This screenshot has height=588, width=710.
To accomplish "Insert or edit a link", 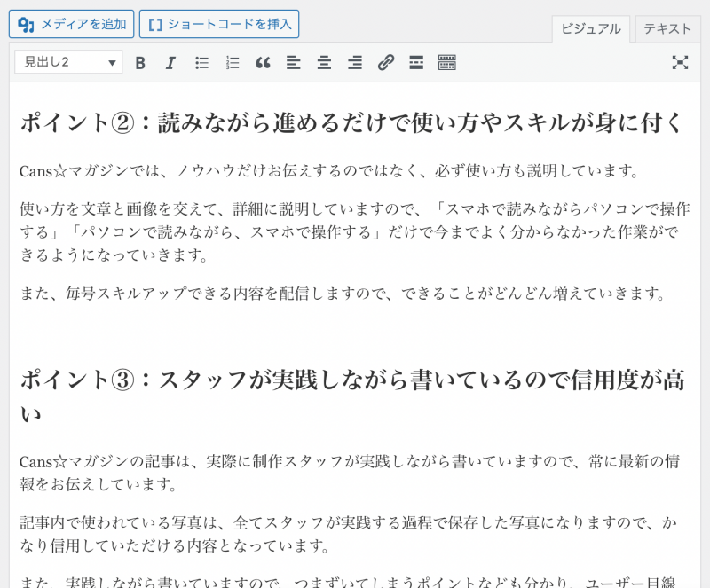I will [x=385, y=63].
